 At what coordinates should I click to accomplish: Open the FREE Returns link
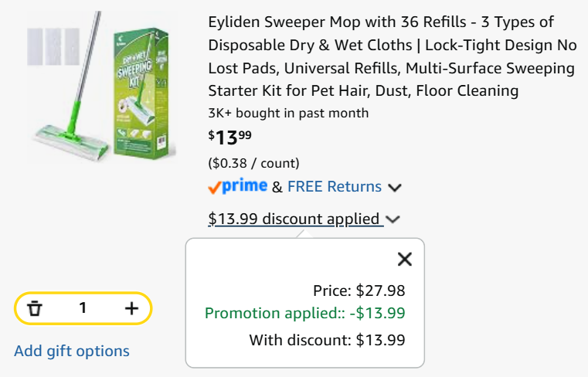click(x=335, y=186)
